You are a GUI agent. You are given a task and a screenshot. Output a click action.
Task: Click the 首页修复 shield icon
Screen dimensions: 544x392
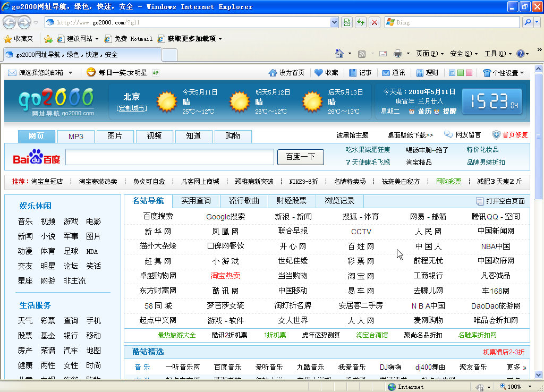pos(496,135)
